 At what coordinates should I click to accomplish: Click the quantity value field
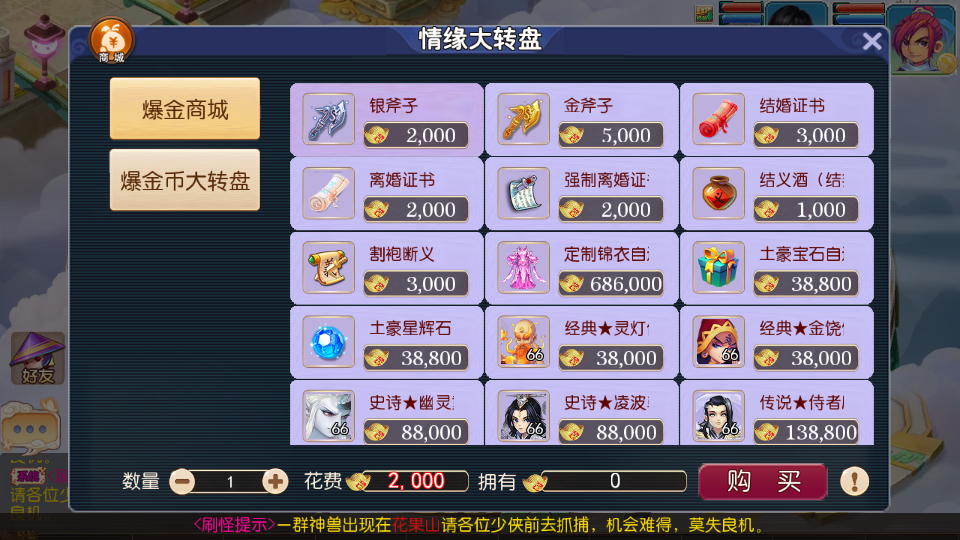230,482
